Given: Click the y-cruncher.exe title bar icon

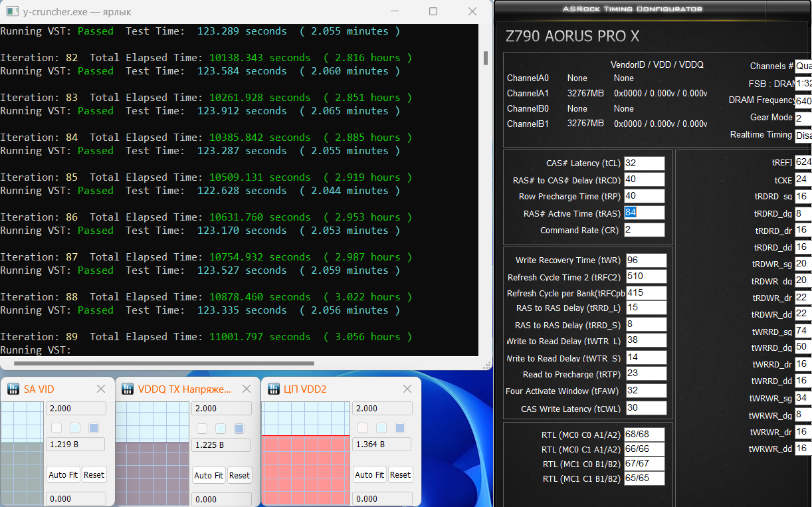Looking at the screenshot, I should coord(11,11).
